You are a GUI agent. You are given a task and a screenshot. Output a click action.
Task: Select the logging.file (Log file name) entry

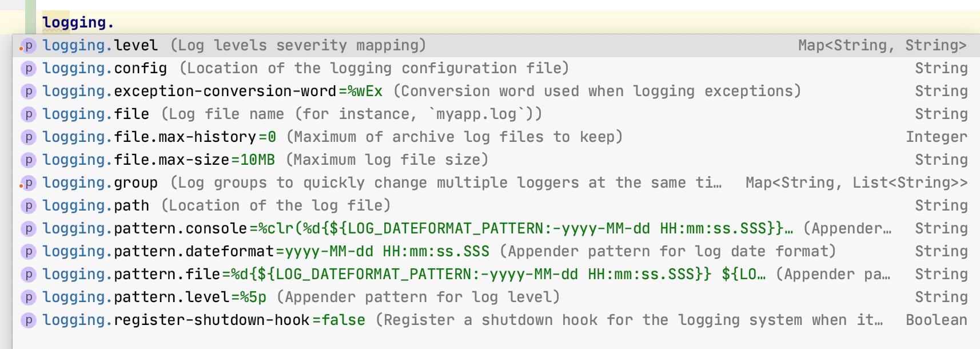pos(496,114)
